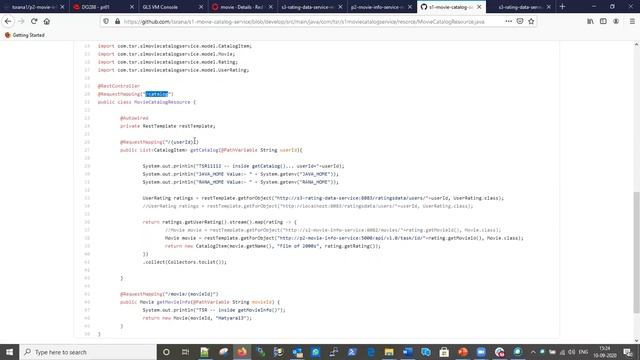Click the highlighted catalog mapping text
The height and width of the screenshot is (360, 640).
point(157,94)
